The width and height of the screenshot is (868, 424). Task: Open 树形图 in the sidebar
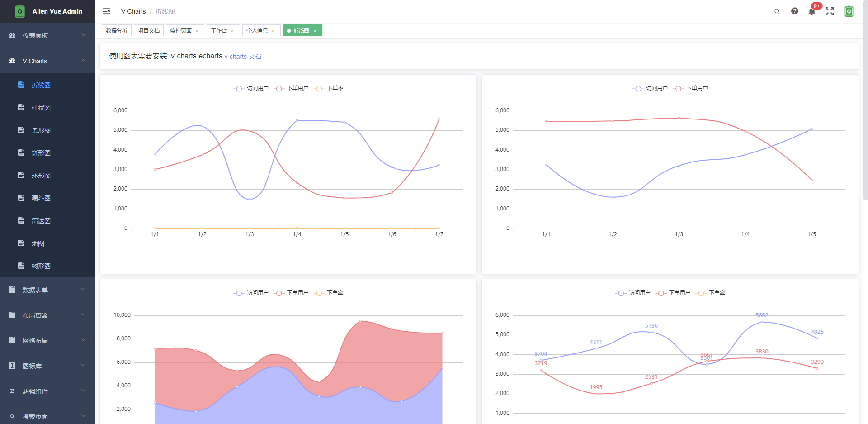click(47, 266)
